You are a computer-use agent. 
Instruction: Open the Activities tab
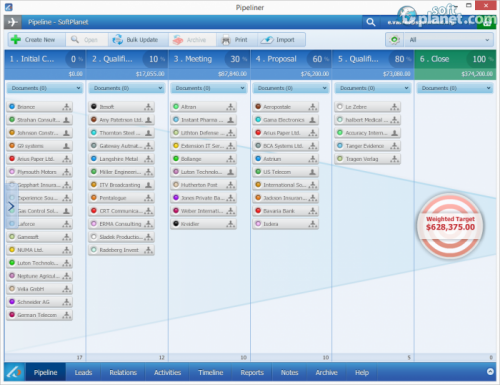pyautogui.click(x=167, y=372)
